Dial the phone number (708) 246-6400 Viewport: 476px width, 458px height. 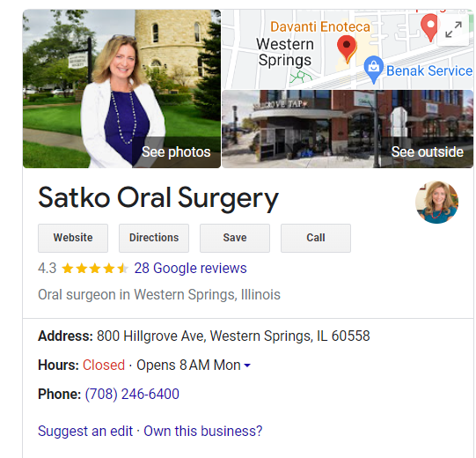132,395
